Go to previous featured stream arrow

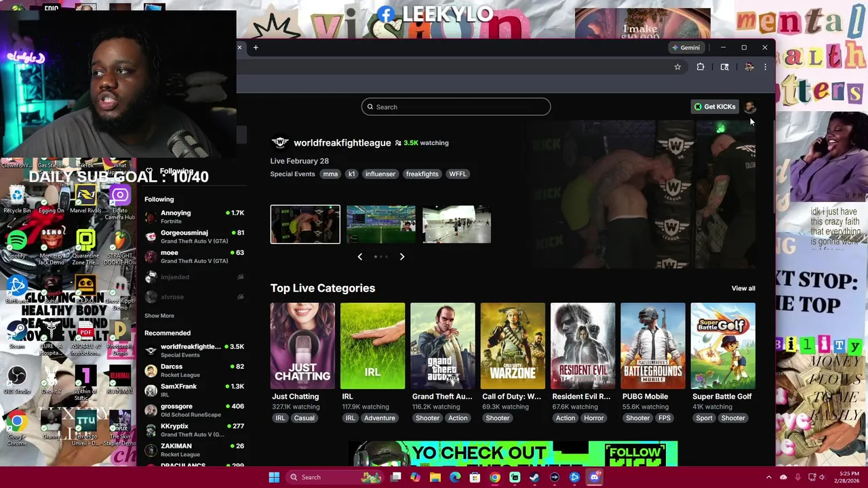[x=360, y=257]
